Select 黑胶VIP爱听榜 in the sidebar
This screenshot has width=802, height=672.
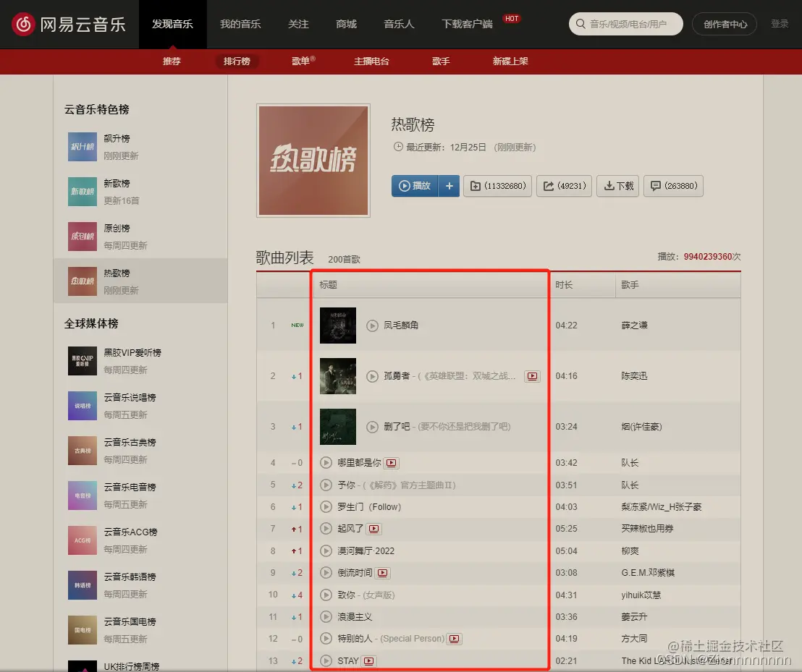pos(140,361)
